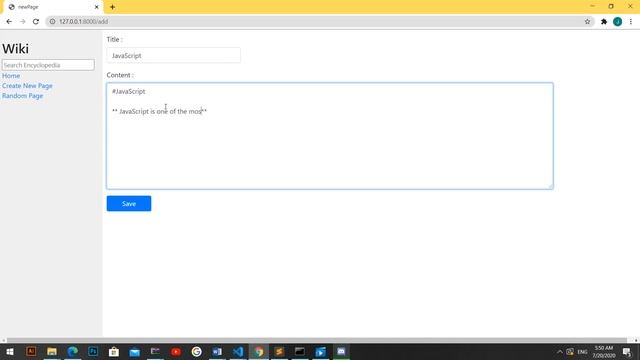Open the purple IDE taskbar icon

point(155,351)
